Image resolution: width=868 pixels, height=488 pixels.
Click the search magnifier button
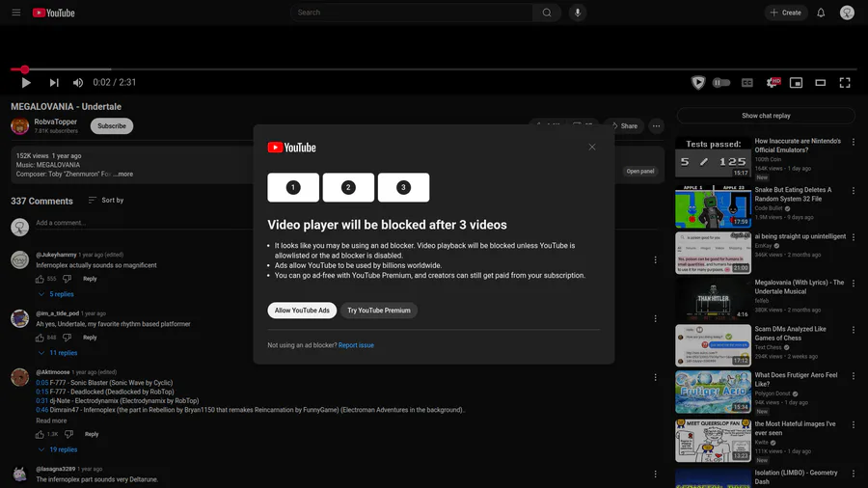click(547, 13)
